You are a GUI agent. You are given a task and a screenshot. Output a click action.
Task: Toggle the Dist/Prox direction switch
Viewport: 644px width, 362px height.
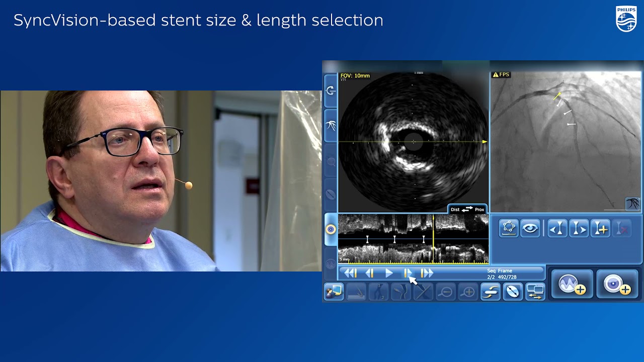pyautogui.click(x=467, y=209)
